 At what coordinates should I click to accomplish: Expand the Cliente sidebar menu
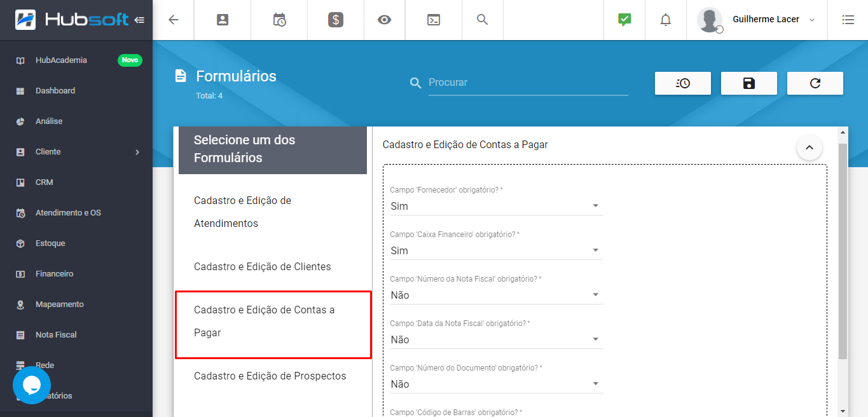point(76,152)
